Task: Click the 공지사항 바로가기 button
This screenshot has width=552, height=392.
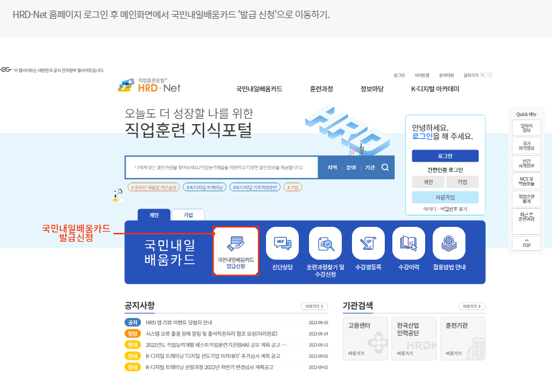Action: (314, 307)
